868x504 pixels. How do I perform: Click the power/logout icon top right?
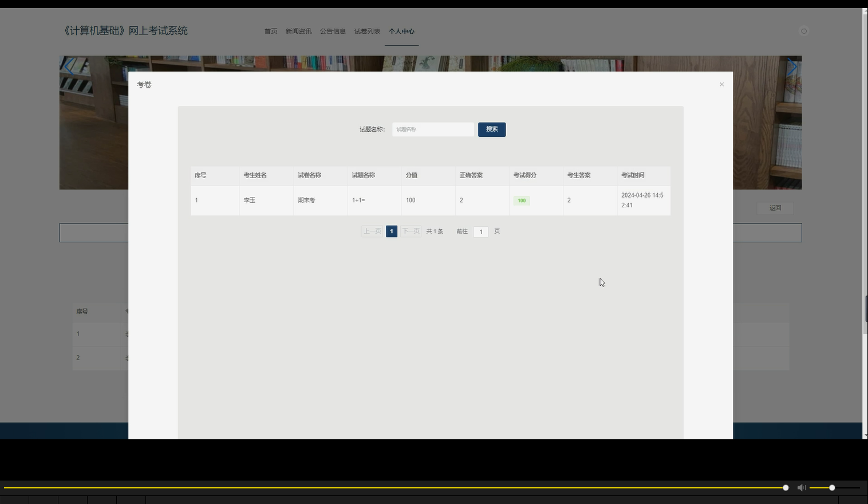click(x=804, y=31)
